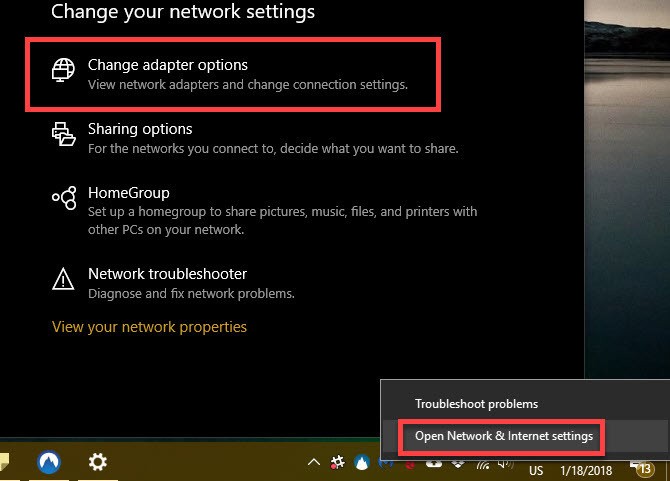The width and height of the screenshot is (670, 481).
Task: Click the Slack icon in system tray
Action: (x=337, y=462)
